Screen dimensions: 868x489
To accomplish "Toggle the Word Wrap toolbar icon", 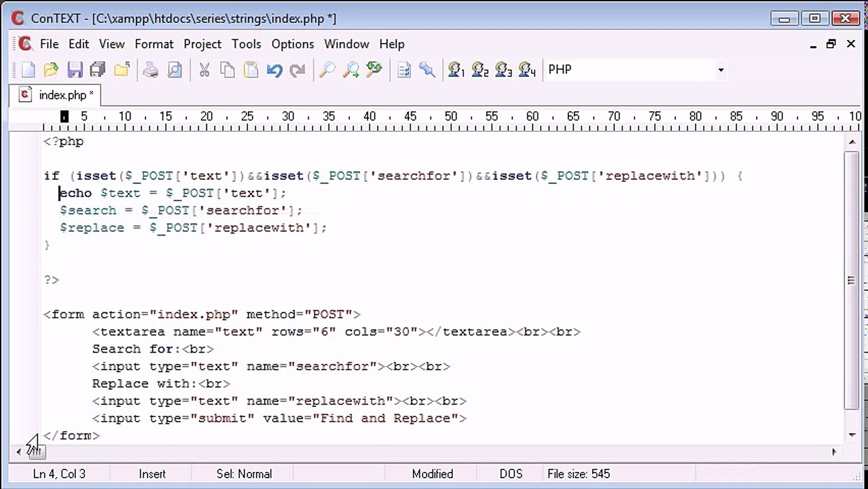I will (x=404, y=69).
